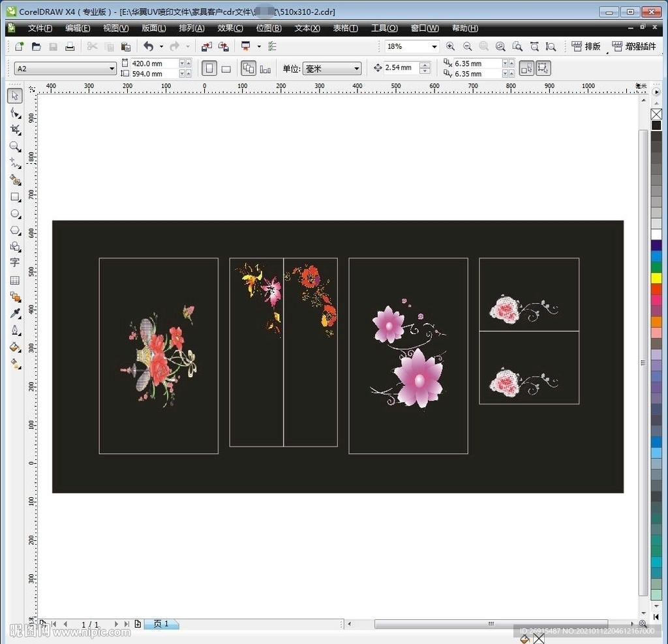Switch to the 页 1 page tab
Viewport: 668px width, 644px height.
coord(161,624)
